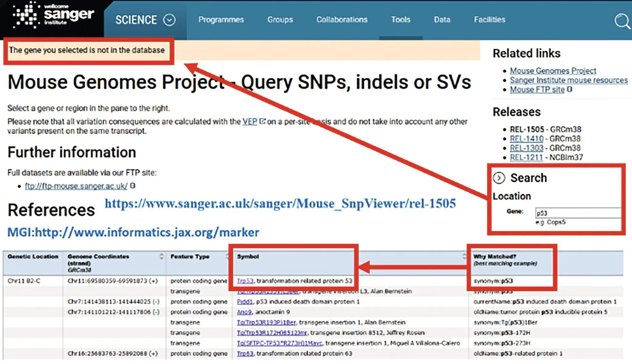Click the 'synonym:p53-273H' match cell
This screenshot has height=364, width=632.
[502, 343]
